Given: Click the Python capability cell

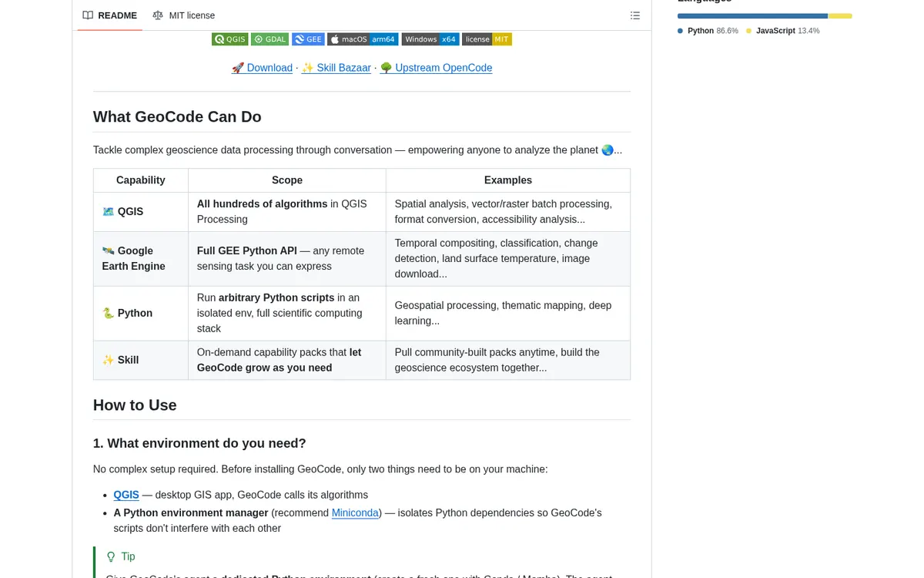Looking at the screenshot, I should [141, 313].
